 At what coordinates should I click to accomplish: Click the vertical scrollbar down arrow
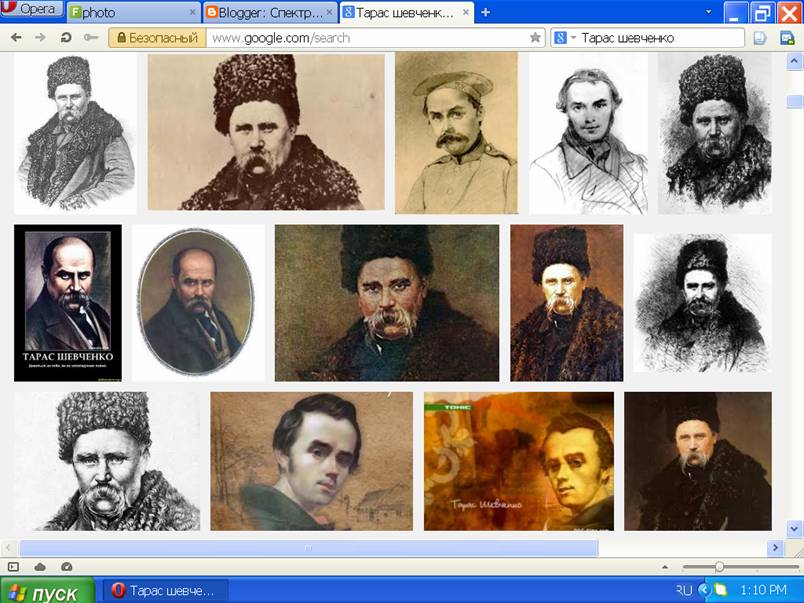point(794,528)
